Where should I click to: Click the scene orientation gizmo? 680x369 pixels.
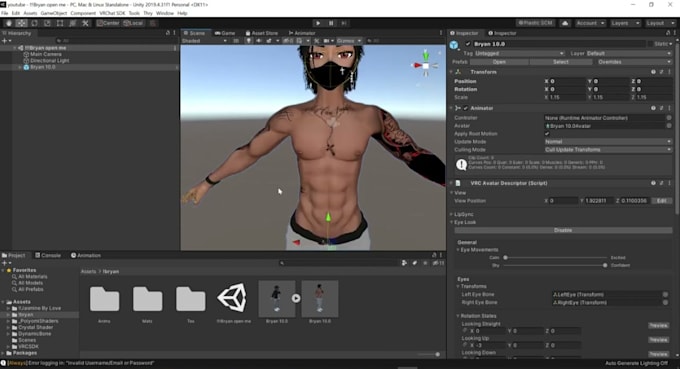[425, 65]
